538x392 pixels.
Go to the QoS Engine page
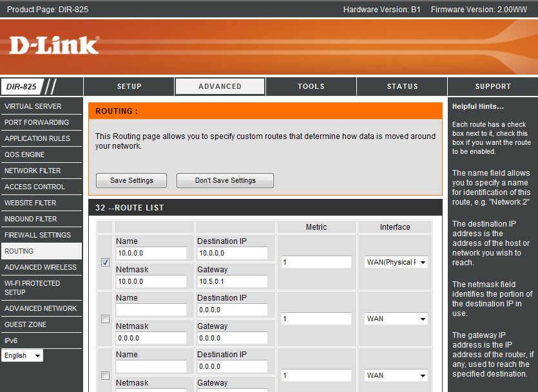pyautogui.click(x=24, y=154)
